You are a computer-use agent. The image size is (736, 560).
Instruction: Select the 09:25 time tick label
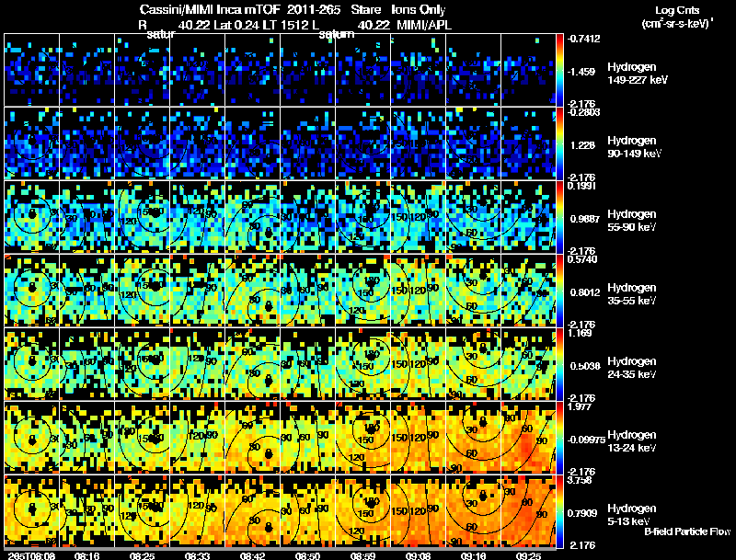tap(528, 555)
